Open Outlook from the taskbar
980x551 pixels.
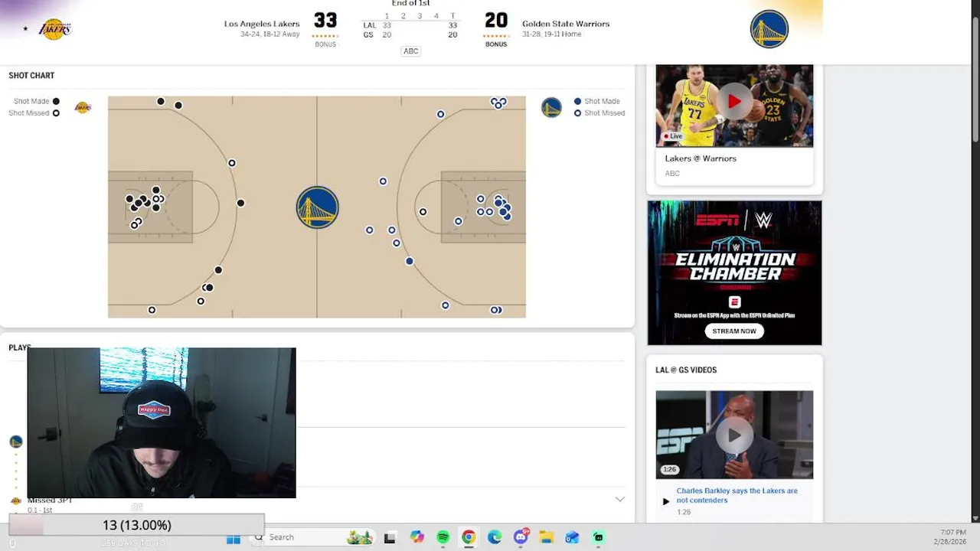tap(572, 538)
